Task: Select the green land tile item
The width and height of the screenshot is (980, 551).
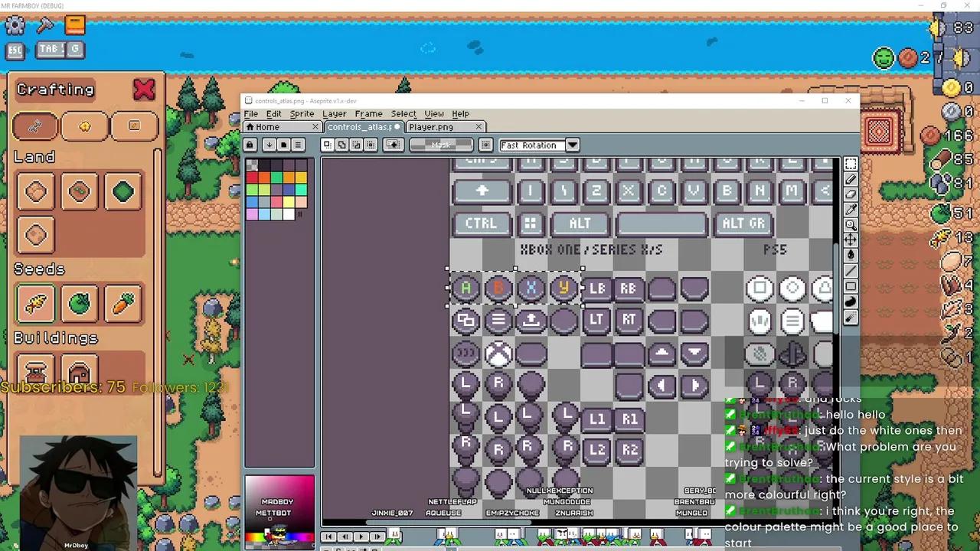Action: [x=123, y=191]
